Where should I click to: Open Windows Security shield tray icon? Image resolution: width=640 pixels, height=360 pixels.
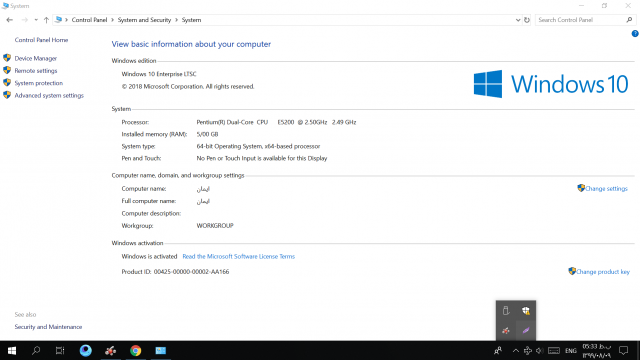526,311
